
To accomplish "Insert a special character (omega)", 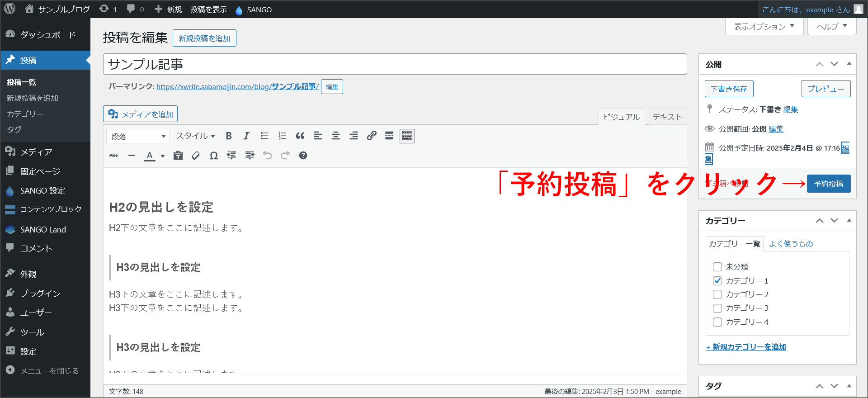I will tap(214, 156).
